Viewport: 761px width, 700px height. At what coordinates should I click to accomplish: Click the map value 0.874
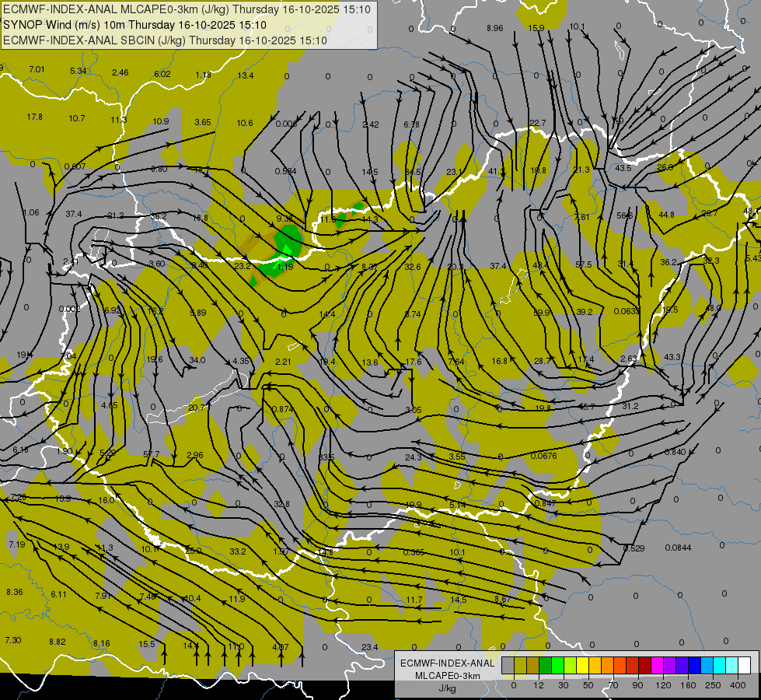coord(283,409)
